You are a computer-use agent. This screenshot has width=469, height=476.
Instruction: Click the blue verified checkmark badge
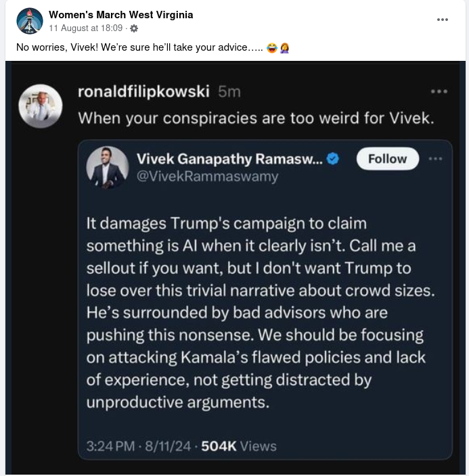click(x=333, y=159)
